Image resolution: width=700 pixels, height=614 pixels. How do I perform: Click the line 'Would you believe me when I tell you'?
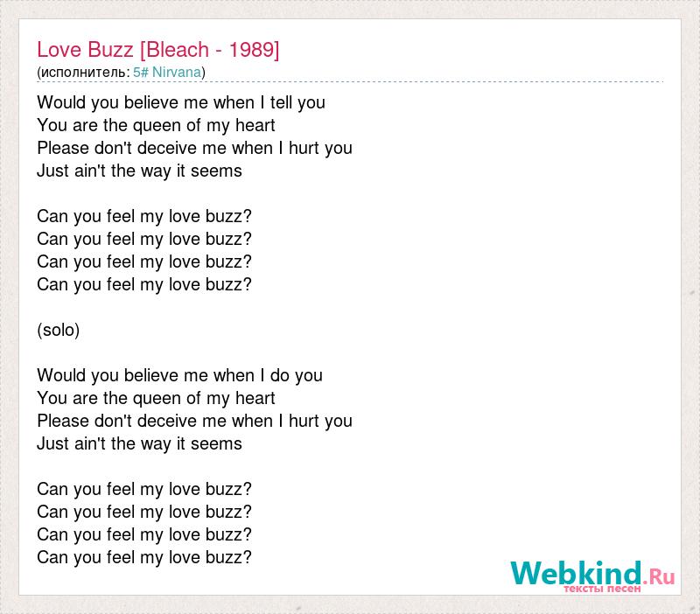click(181, 102)
